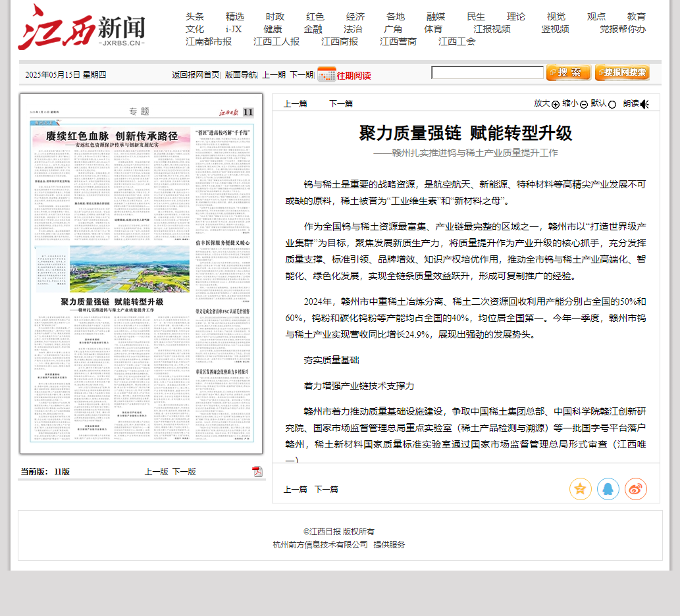Download the page PDF icon
Image resolution: width=680 pixels, height=616 pixels.
point(257,471)
